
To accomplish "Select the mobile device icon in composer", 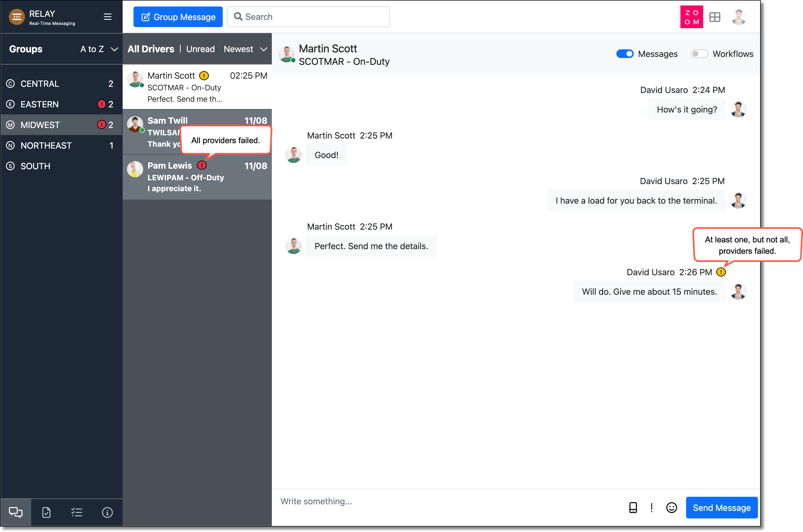I will pyautogui.click(x=633, y=508).
